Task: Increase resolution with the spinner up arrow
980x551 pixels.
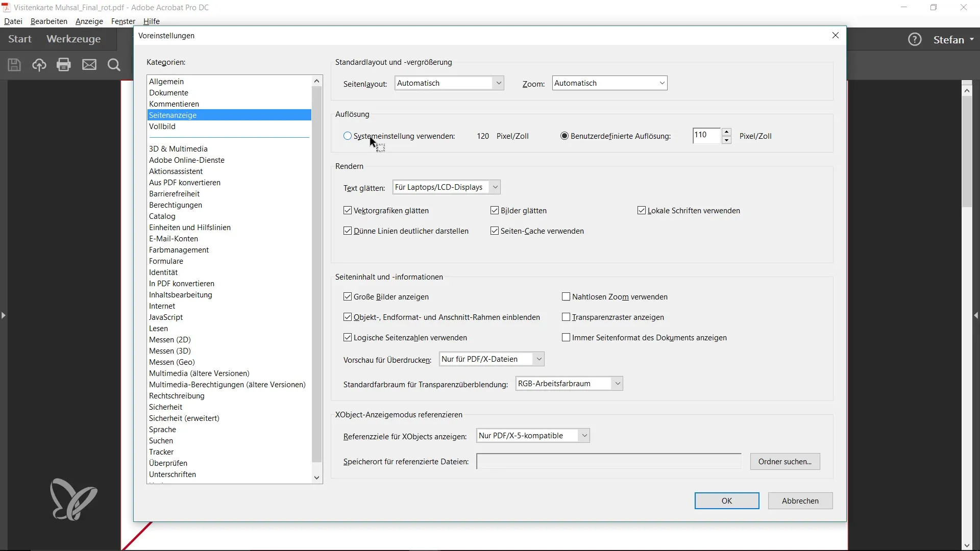Action: pos(727,132)
